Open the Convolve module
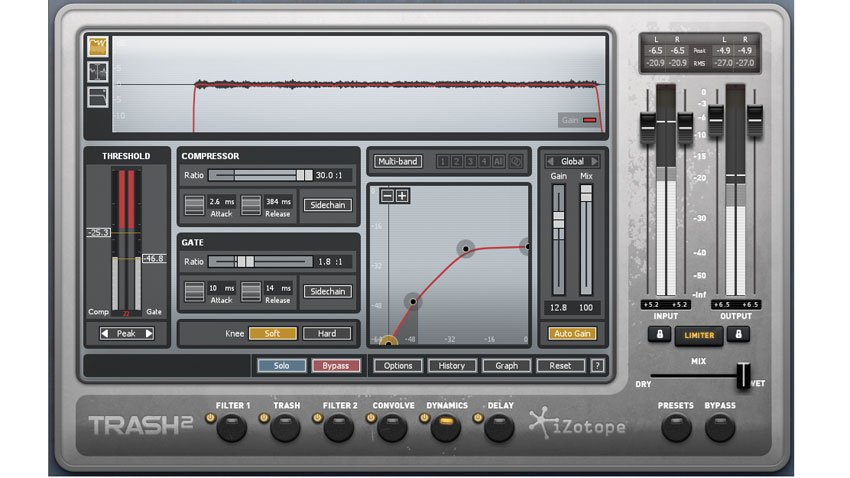This screenshot has height=478, width=850. tap(392, 428)
